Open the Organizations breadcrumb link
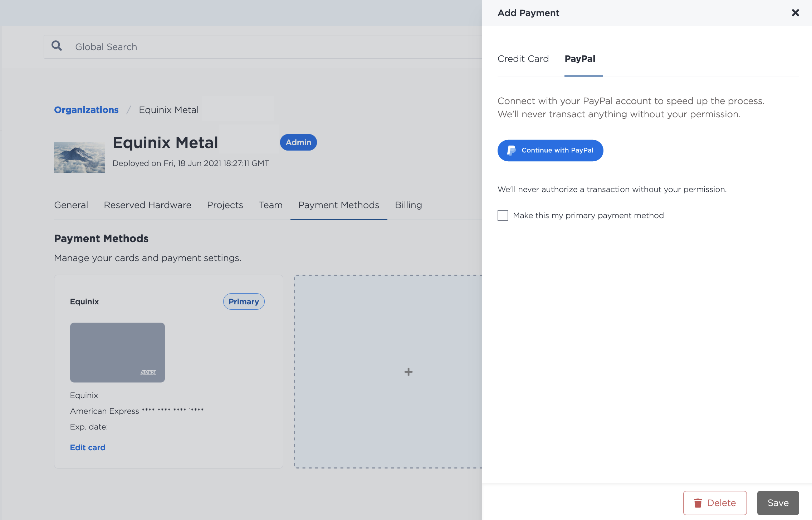 pyautogui.click(x=86, y=110)
